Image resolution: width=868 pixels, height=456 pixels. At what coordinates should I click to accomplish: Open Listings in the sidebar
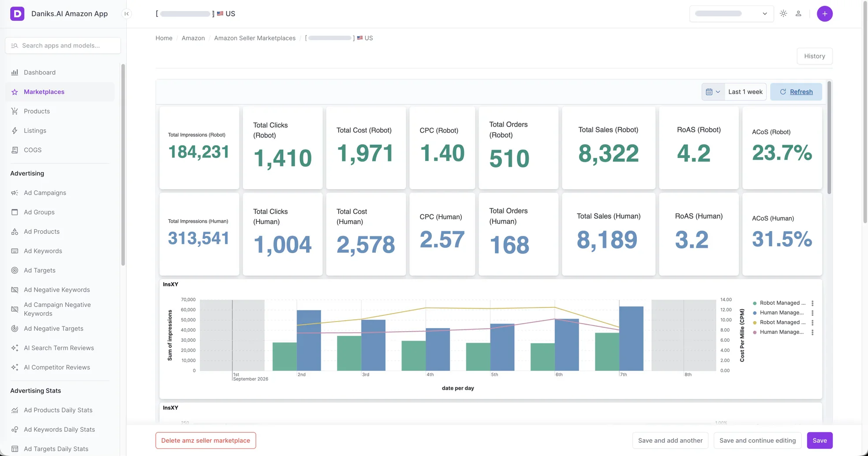60,131
